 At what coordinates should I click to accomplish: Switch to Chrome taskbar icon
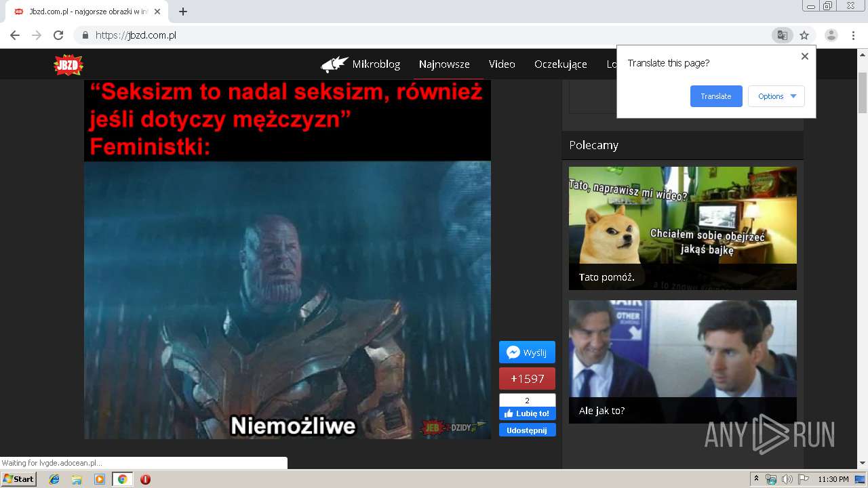click(x=122, y=479)
